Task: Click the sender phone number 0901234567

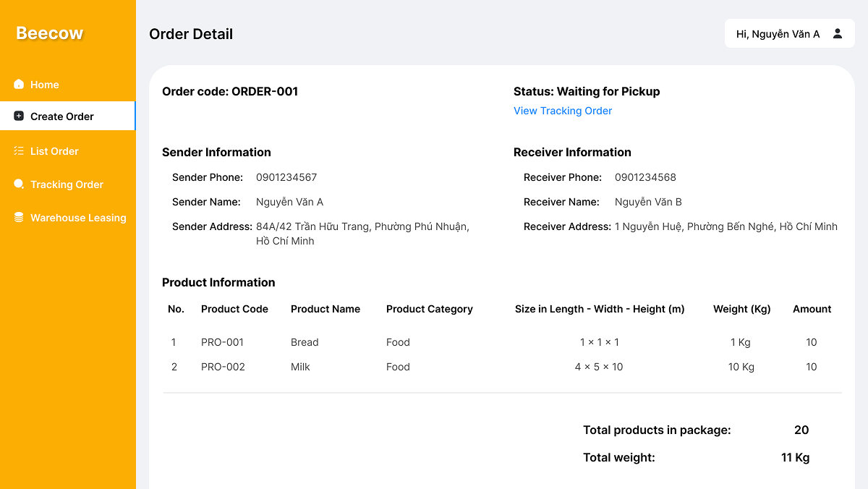Action: point(286,177)
